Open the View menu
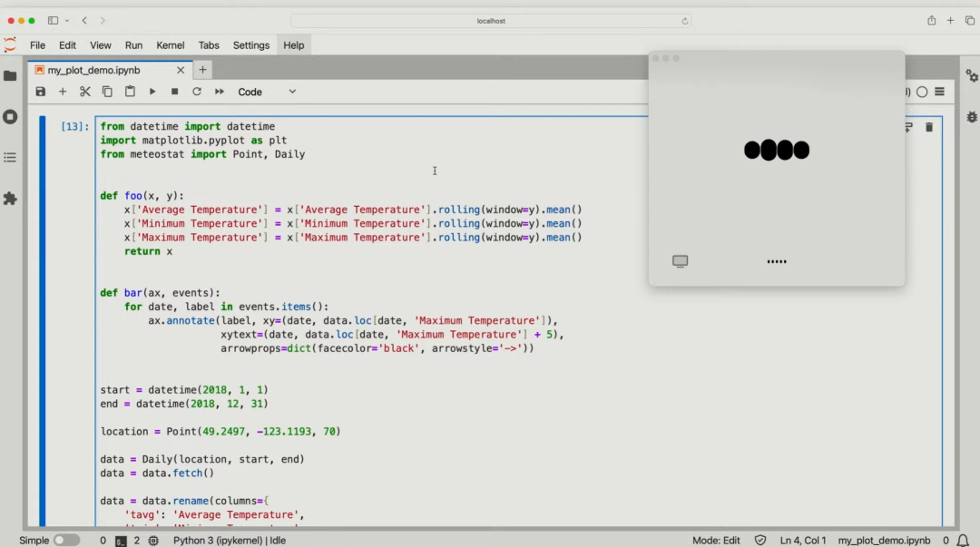The height and width of the screenshot is (547, 980). click(x=100, y=45)
